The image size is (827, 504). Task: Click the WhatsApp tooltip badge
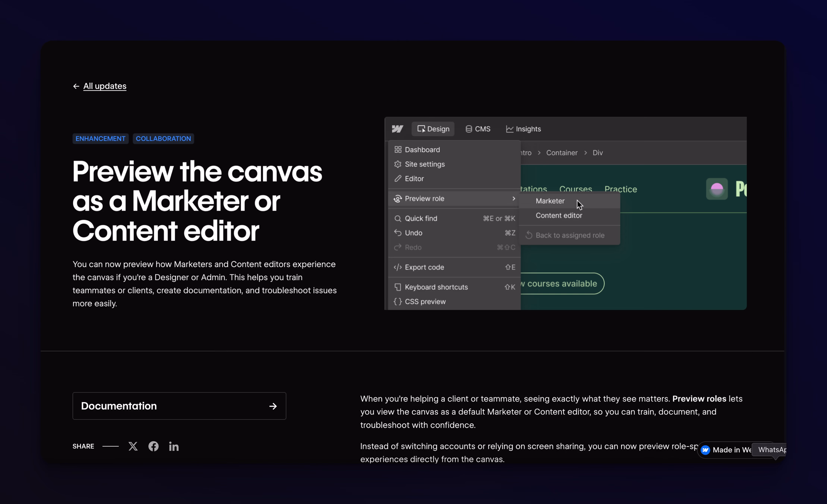769,450
